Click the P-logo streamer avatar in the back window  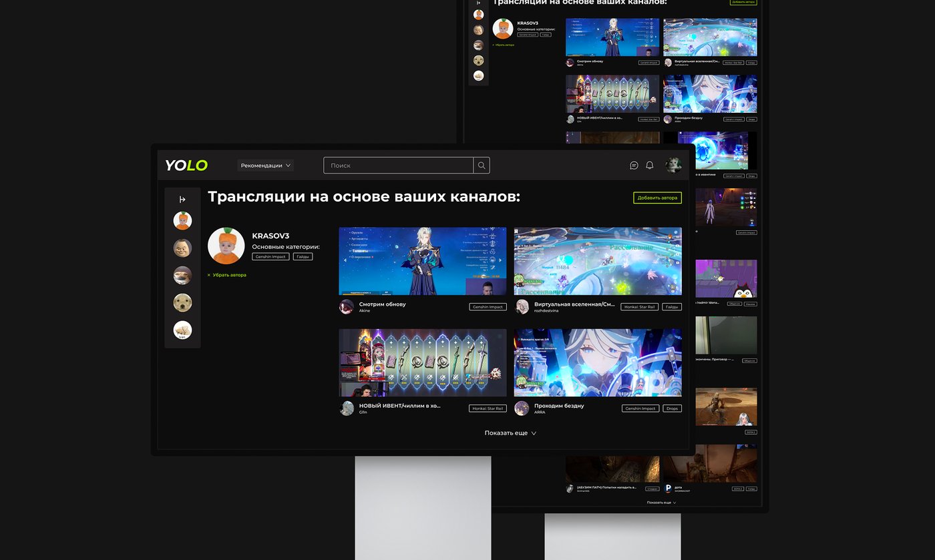pos(668,489)
